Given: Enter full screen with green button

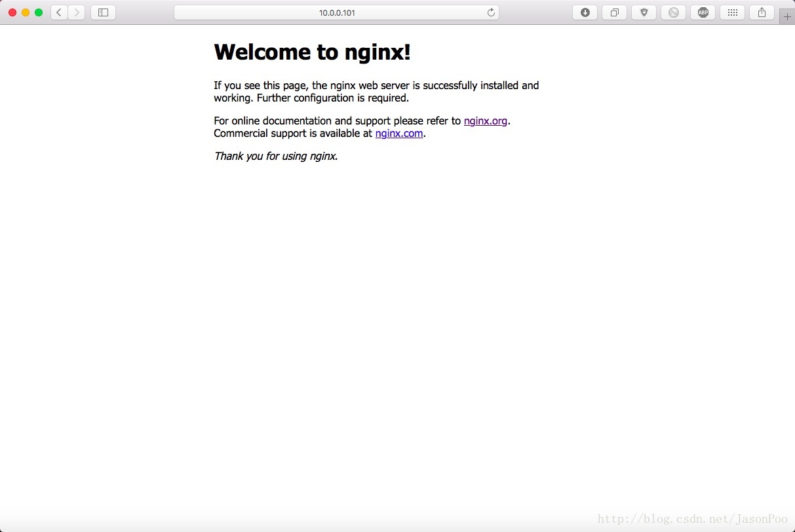Looking at the screenshot, I should pyautogui.click(x=39, y=12).
